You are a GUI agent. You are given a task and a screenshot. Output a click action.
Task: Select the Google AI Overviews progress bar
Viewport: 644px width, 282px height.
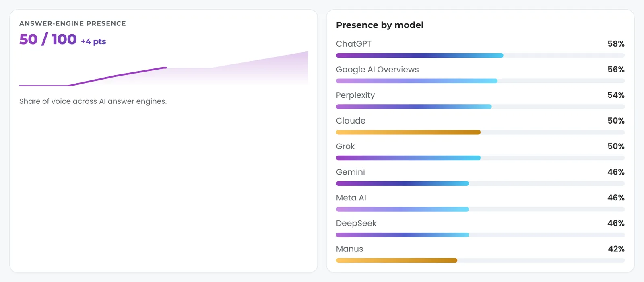pyautogui.click(x=480, y=81)
